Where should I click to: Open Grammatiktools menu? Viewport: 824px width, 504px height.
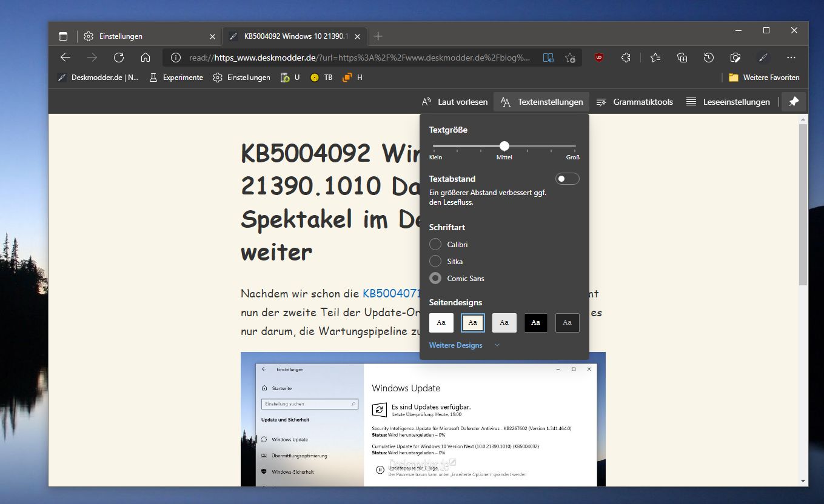[634, 102]
